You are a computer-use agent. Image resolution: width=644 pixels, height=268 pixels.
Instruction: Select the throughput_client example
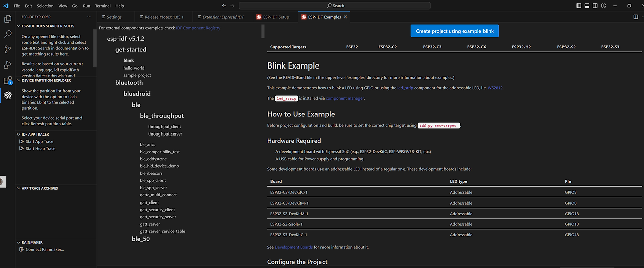pyautogui.click(x=165, y=127)
